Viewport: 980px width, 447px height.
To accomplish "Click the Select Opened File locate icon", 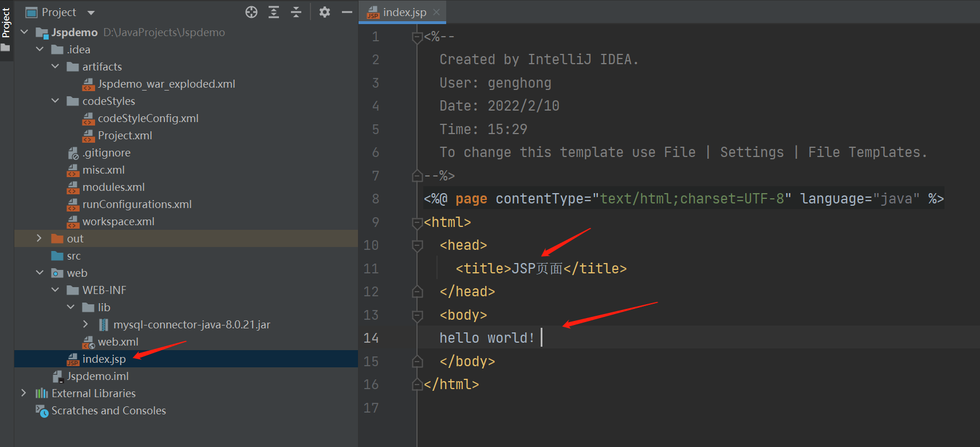I will coord(251,12).
